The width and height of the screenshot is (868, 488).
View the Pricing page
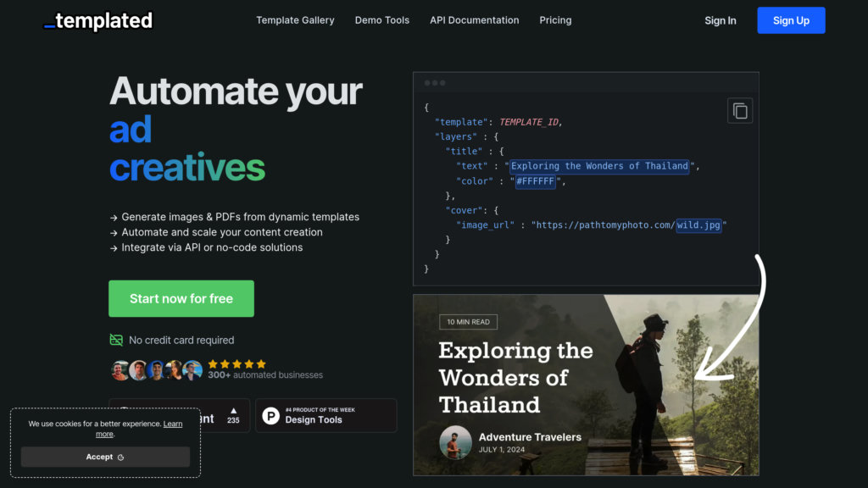pos(555,20)
